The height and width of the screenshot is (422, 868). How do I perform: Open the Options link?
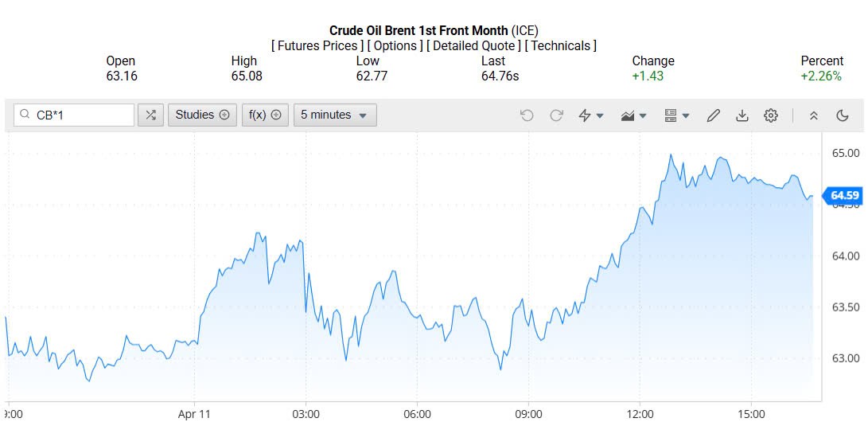coord(395,46)
